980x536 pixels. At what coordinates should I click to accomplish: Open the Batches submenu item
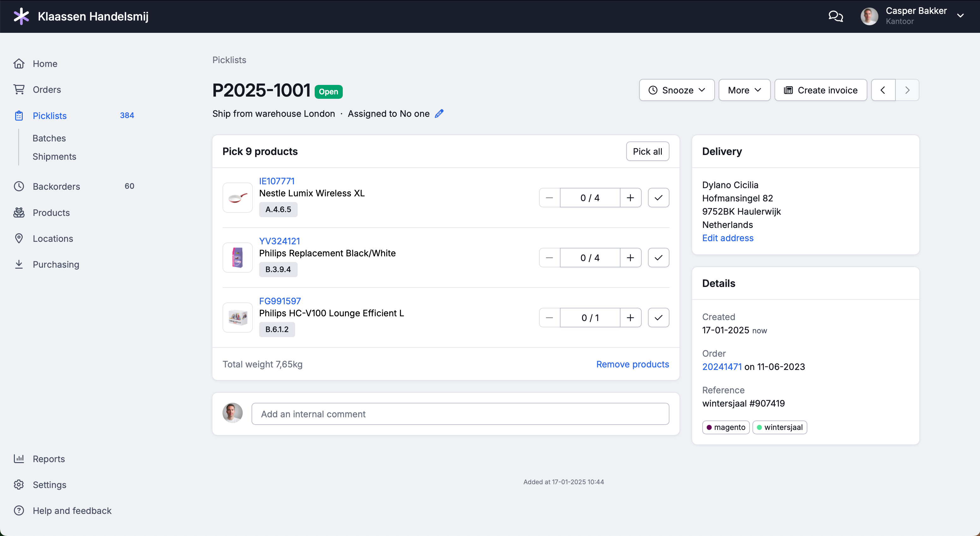tap(49, 138)
